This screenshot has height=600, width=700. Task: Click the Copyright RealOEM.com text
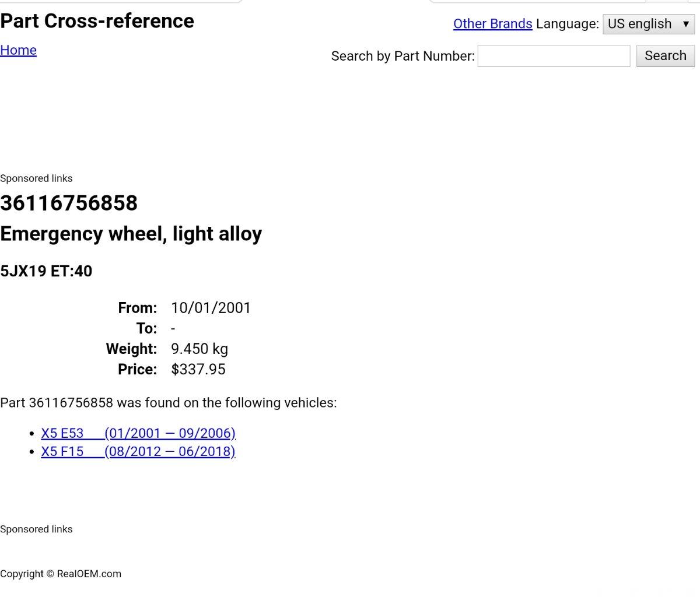(x=61, y=574)
